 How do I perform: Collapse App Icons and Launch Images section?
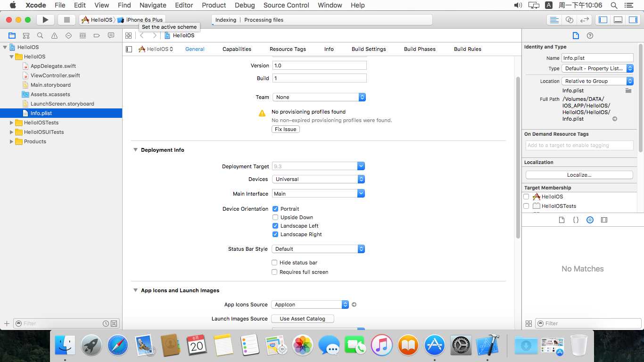[135, 290]
